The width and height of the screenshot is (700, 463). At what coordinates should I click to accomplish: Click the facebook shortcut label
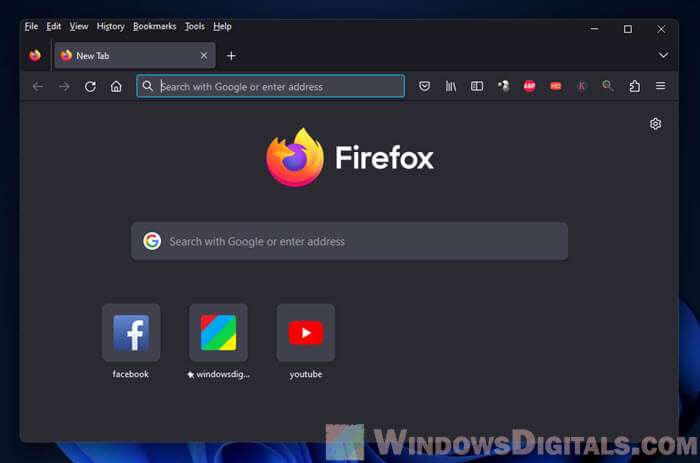pos(130,374)
